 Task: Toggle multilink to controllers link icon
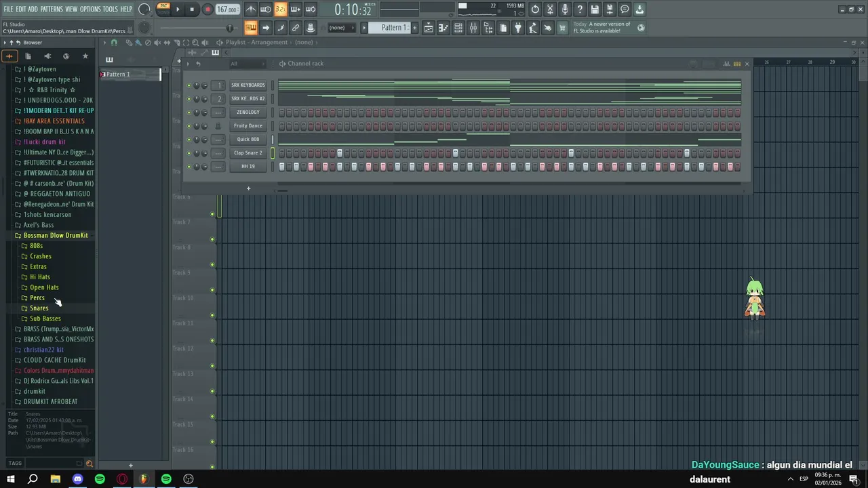tap(296, 28)
